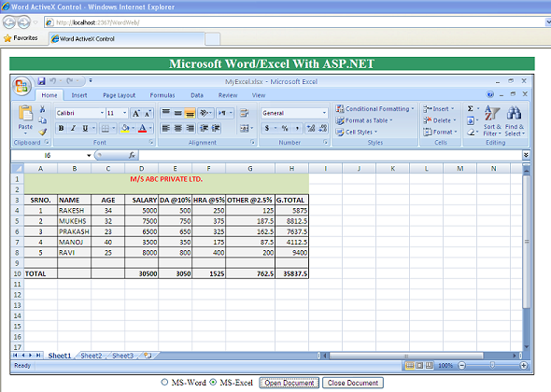Expand Conditional Formatting menu
551x392 pixels.
(374, 109)
